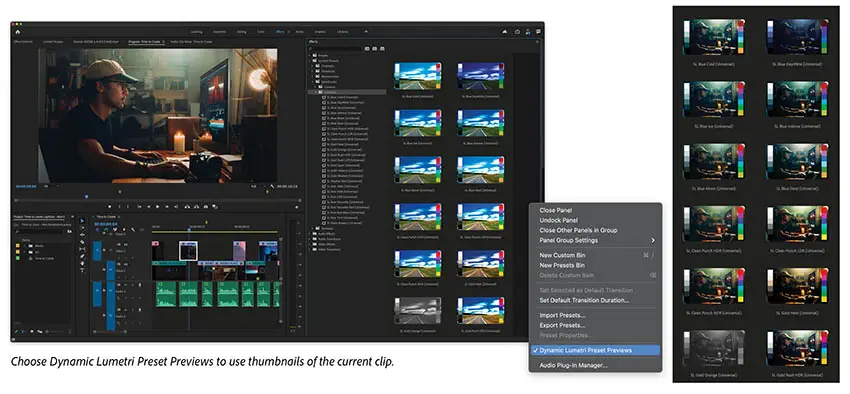The image size is (850, 394).
Task: Choose Import Presets… from the context menu
Action: tap(562, 315)
